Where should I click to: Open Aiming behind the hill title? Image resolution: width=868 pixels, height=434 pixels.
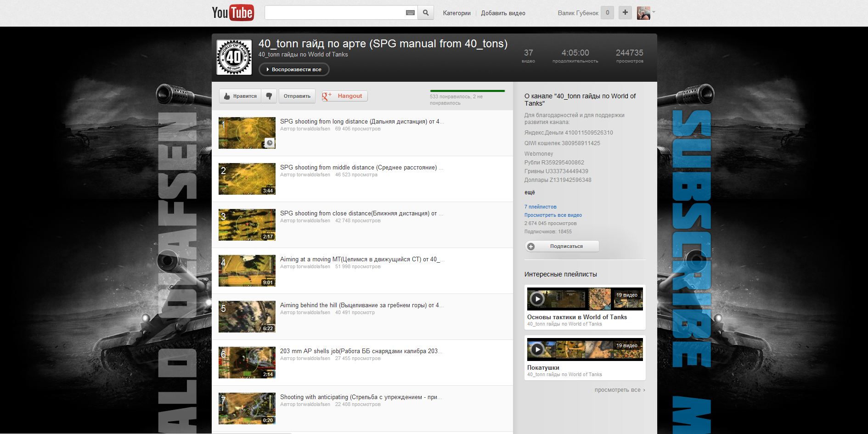click(x=361, y=305)
